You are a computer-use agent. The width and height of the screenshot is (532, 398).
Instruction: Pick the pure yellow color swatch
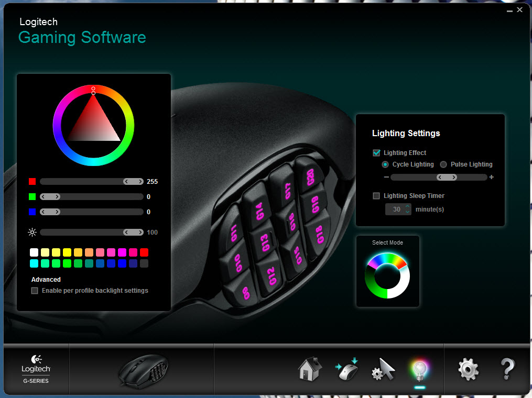[67, 252]
